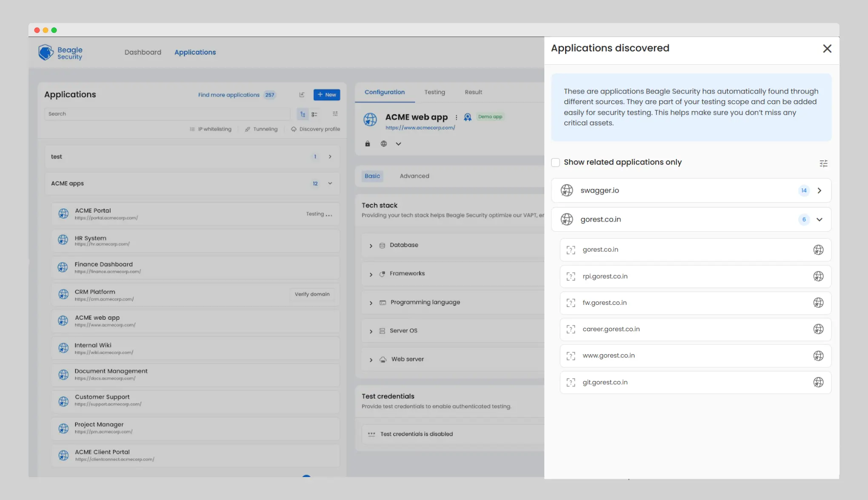This screenshot has height=500, width=868.
Task: Click the lock icon under ACME web app
Action: (368, 144)
